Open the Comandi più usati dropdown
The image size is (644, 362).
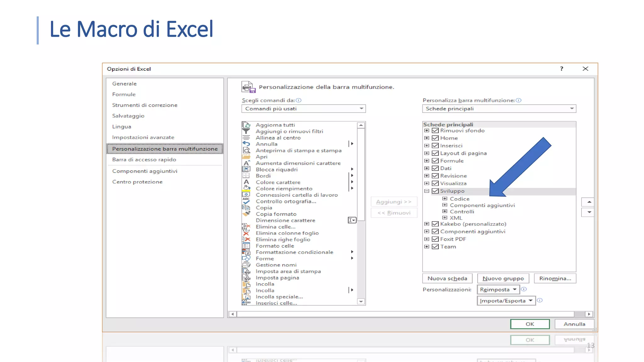coord(303,108)
